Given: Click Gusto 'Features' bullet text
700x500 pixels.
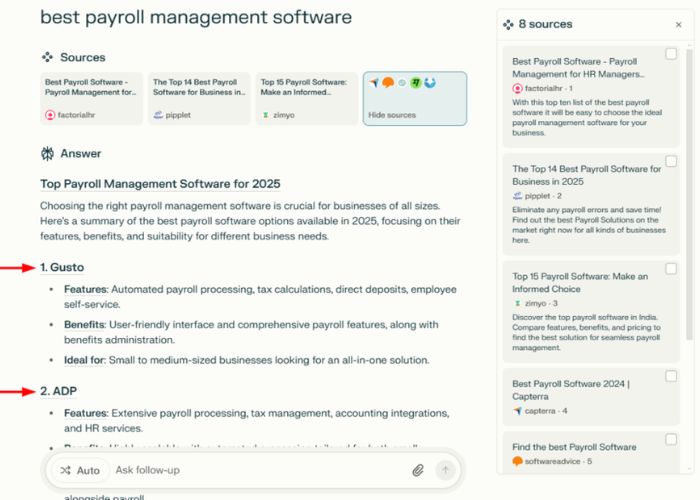Looking at the screenshot, I should coord(260,297).
